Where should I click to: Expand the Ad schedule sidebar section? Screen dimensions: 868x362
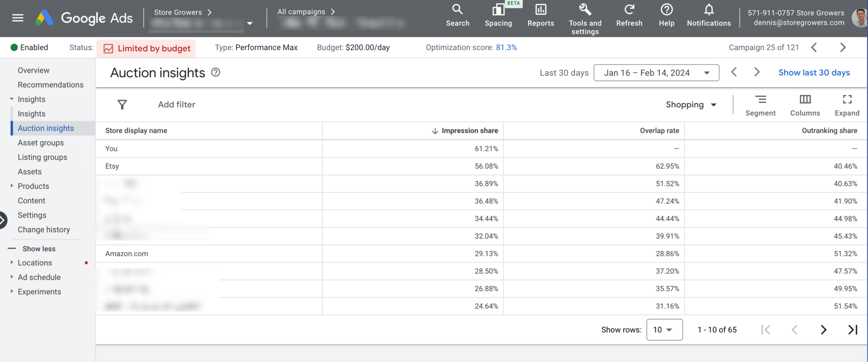click(12, 277)
